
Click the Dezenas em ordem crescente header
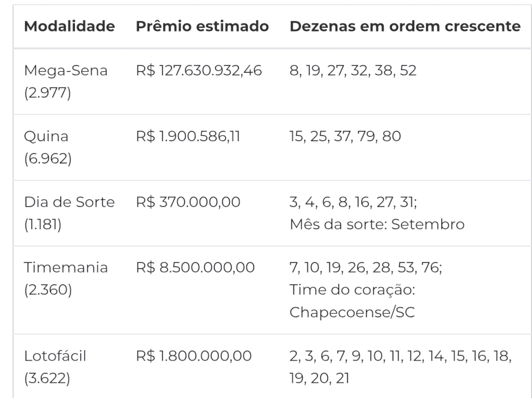[405, 26]
